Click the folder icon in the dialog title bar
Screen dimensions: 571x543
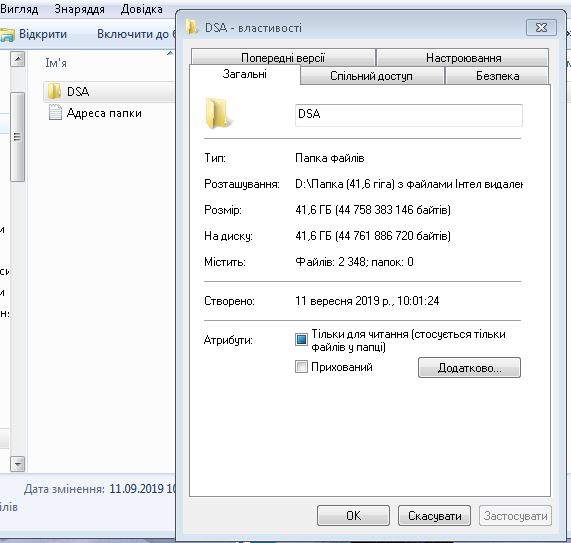pos(192,28)
